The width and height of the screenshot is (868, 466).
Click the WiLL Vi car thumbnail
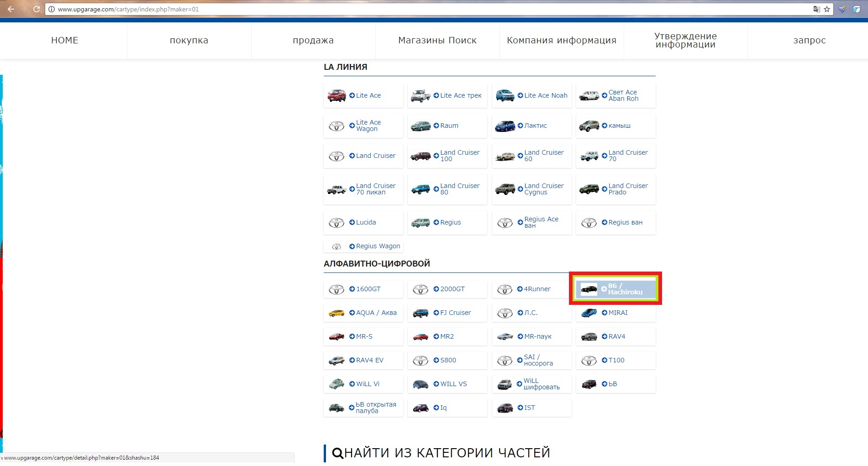(337, 384)
